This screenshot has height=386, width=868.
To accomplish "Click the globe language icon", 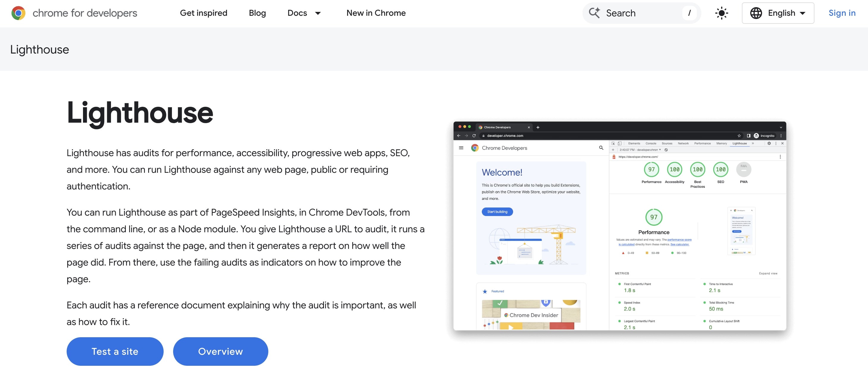I will coord(756,13).
